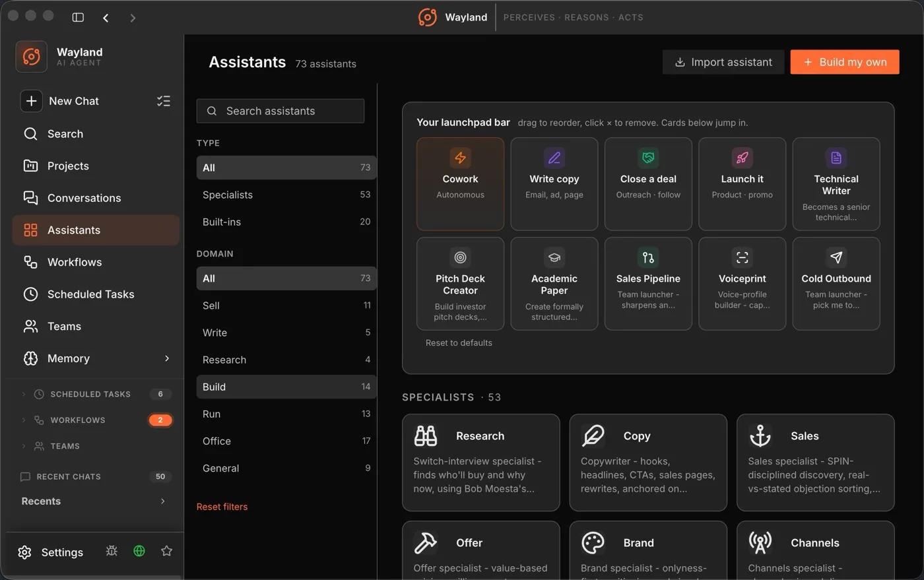Viewport: 924px width, 580px height.
Task: Filter by the Research domain
Action: [286, 360]
